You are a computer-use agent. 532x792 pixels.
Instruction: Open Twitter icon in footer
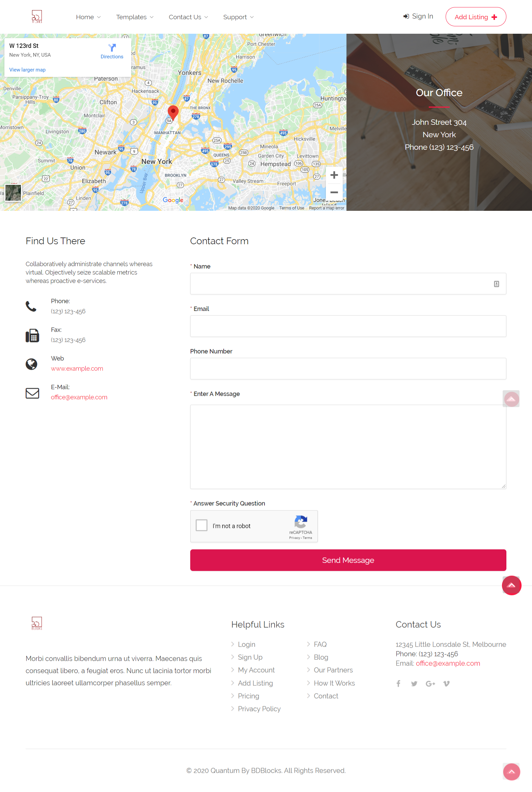coord(414,683)
